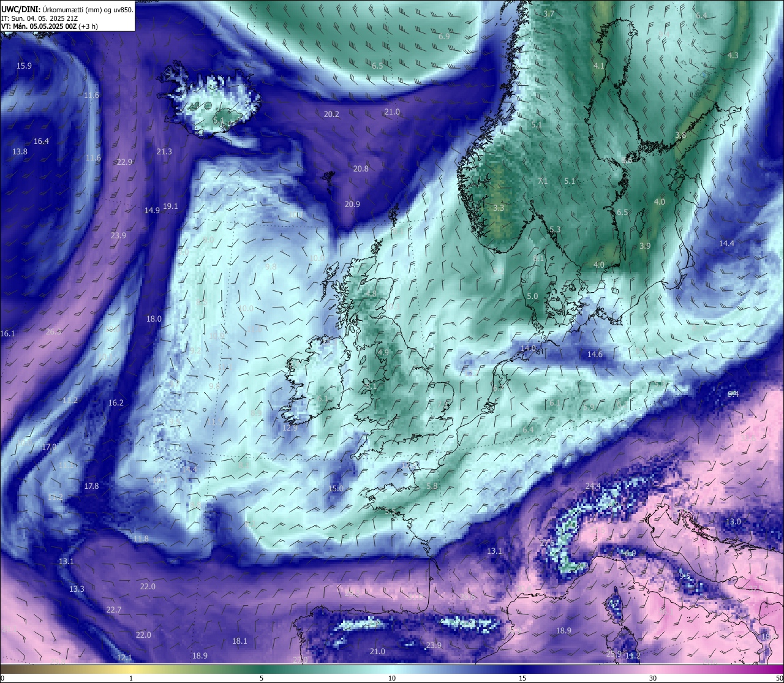Click the 19.1 value label
Image resolution: width=784 pixels, height=683 pixels.
tap(170, 206)
